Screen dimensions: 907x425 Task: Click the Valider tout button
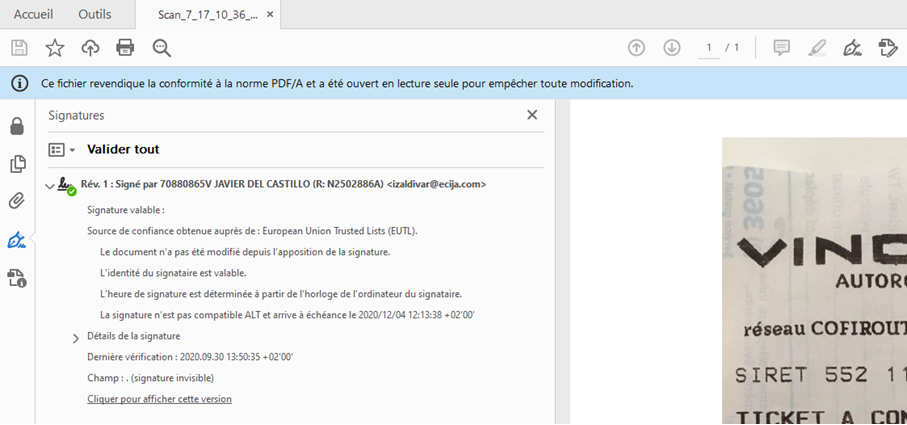(123, 149)
